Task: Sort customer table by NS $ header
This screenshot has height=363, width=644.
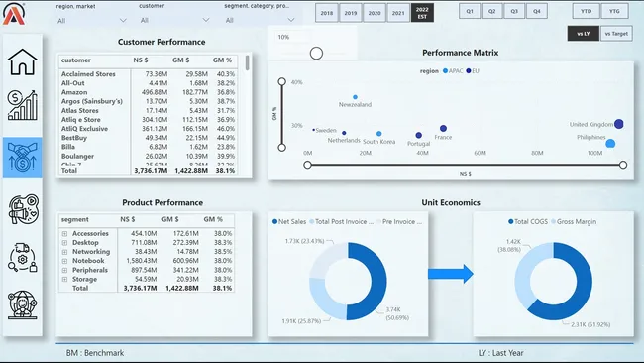Action: coord(141,60)
